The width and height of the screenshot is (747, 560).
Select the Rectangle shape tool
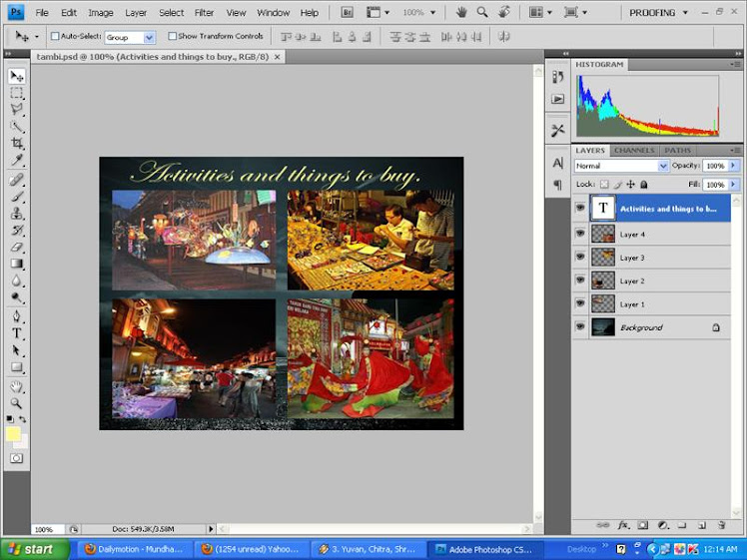click(x=17, y=367)
